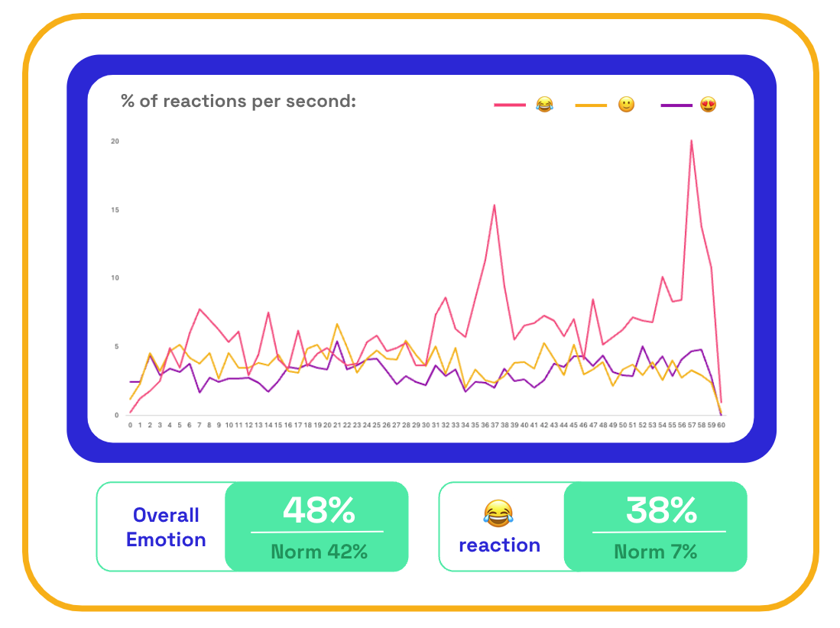Click the chart title '% of reactions per second:'
The width and height of the screenshot is (840, 628).
(x=238, y=101)
